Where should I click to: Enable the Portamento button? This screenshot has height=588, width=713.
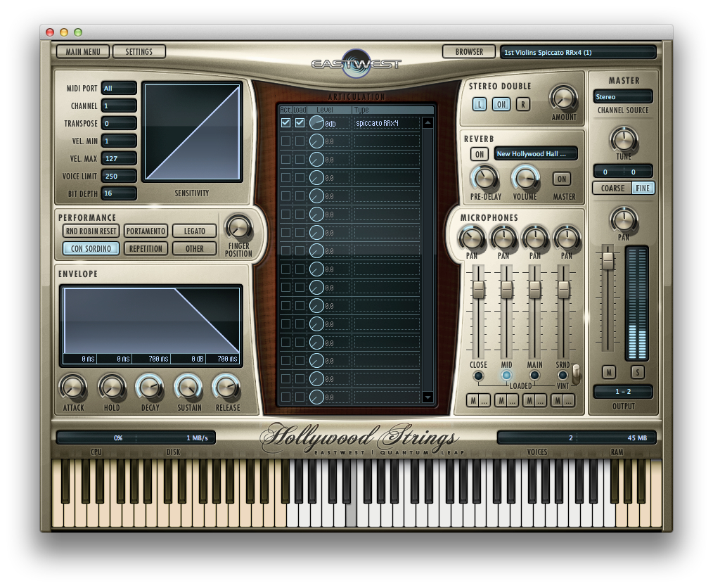coord(146,231)
